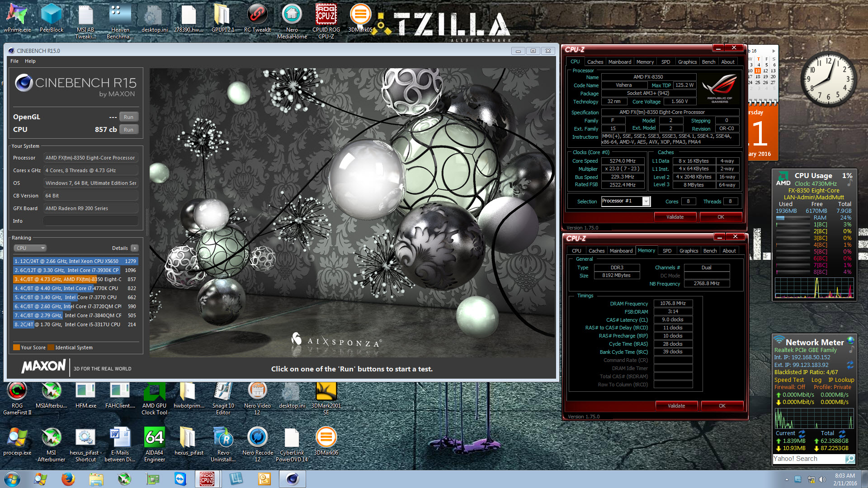Click the Yahoo! Search box in Network Meter
Viewport: 868px width, 488px height.
(x=809, y=459)
